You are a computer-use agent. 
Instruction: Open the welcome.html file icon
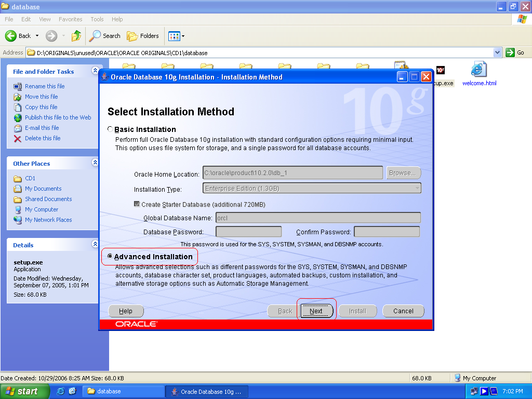(478, 70)
